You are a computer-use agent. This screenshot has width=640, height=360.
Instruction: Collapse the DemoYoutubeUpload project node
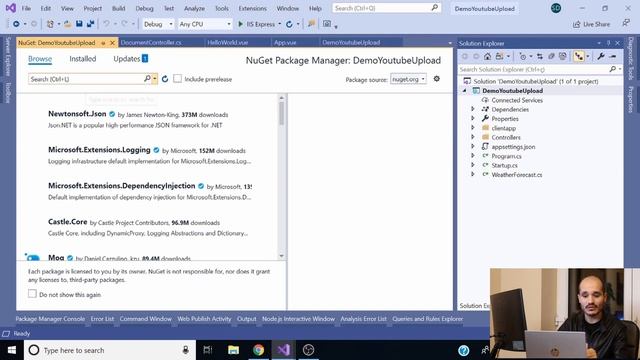(x=464, y=91)
